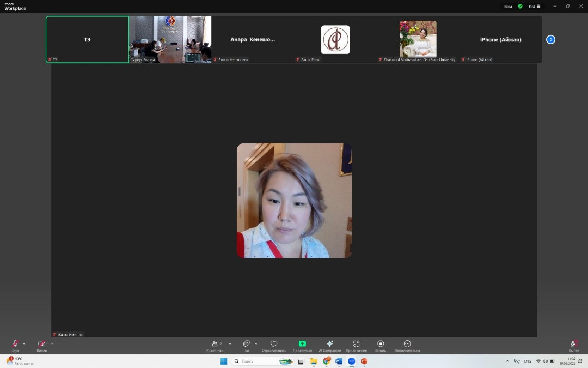
Task: Open the Дополнительно more options icon
Action: tap(407, 345)
